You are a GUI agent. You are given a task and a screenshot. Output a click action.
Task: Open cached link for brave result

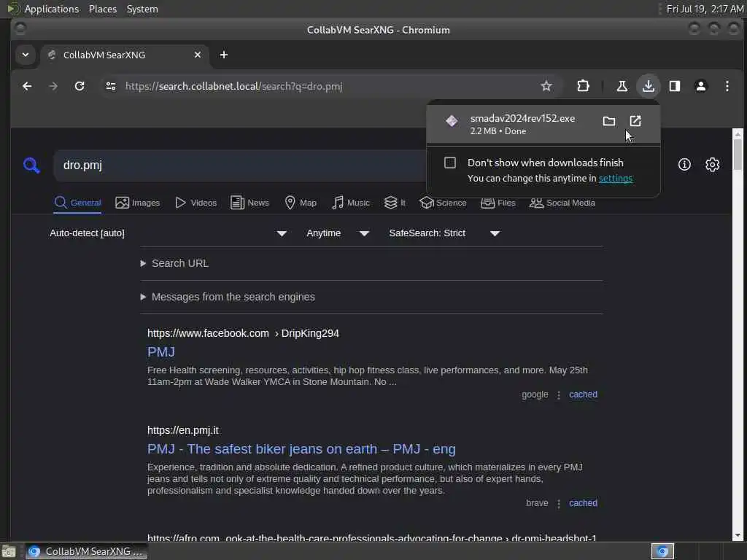pyautogui.click(x=583, y=503)
